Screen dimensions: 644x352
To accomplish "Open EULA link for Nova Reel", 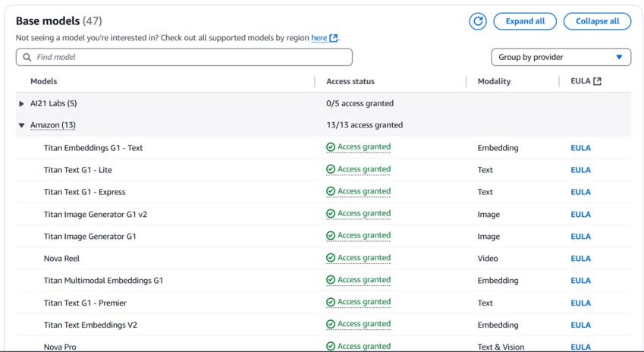I will pyautogui.click(x=580, y=259).
